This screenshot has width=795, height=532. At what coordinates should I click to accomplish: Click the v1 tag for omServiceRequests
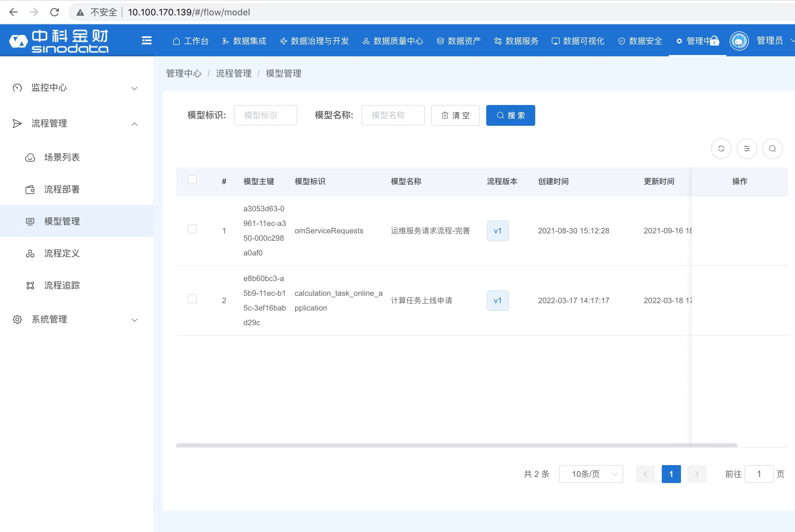point(498,231)
